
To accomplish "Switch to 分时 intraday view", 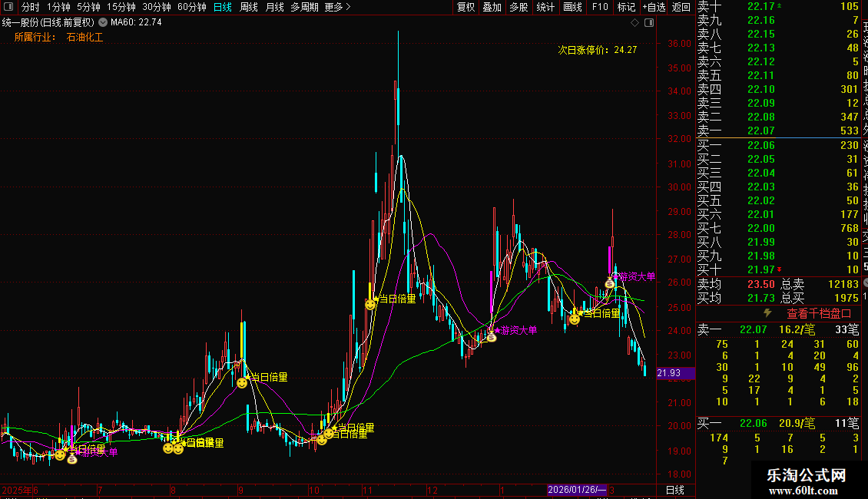I will (x=31, y=7).
